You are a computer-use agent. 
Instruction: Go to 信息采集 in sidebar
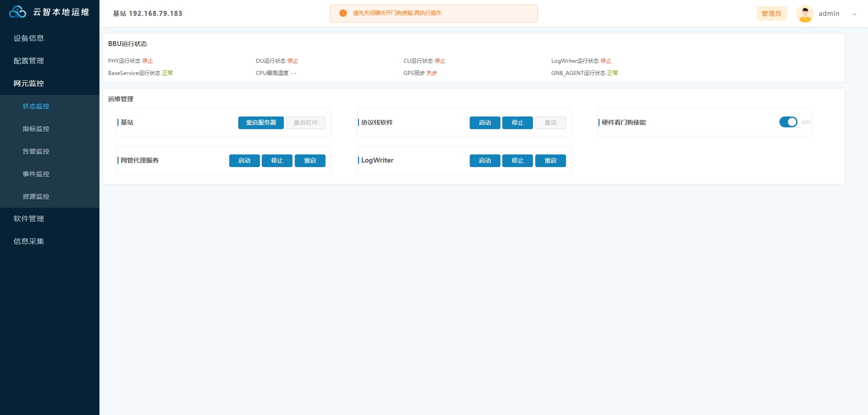click(29, 242)
